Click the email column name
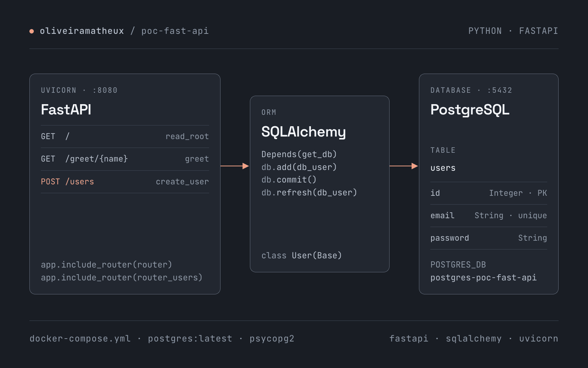 (x=442, y=216)
